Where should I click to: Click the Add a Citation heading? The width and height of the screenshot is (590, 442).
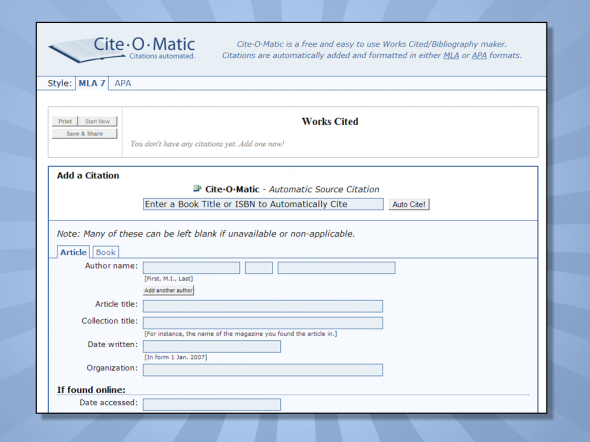coord(88,176)
